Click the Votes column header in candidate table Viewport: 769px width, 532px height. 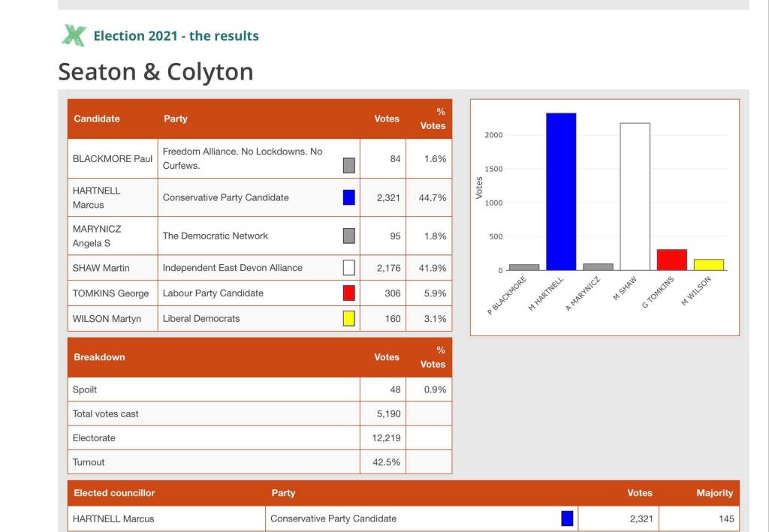click(387, 119)
